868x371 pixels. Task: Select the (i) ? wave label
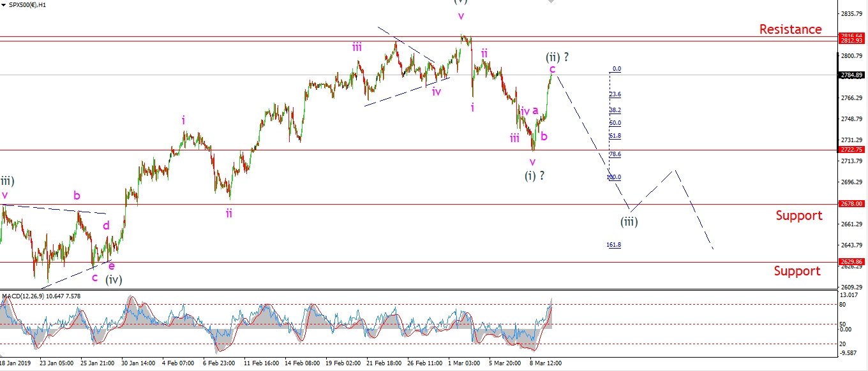click(535, 175)
